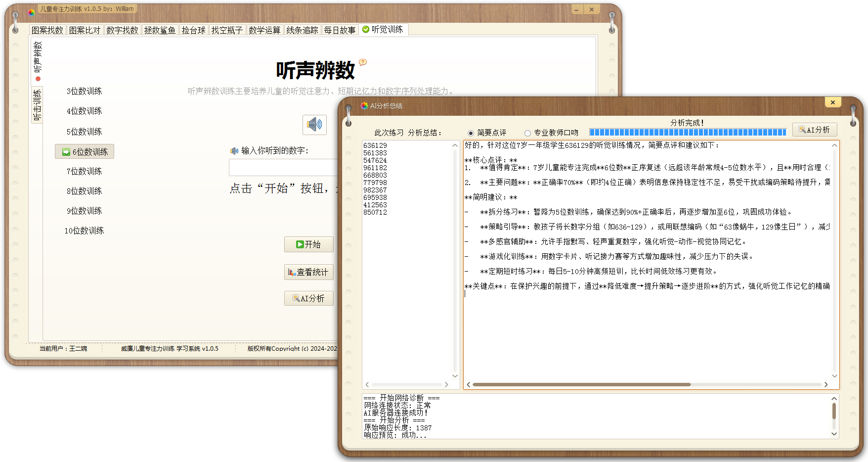
Task: Click the small speaker icon beside 输入你听到的数字
Action: (x=235, y=151)
